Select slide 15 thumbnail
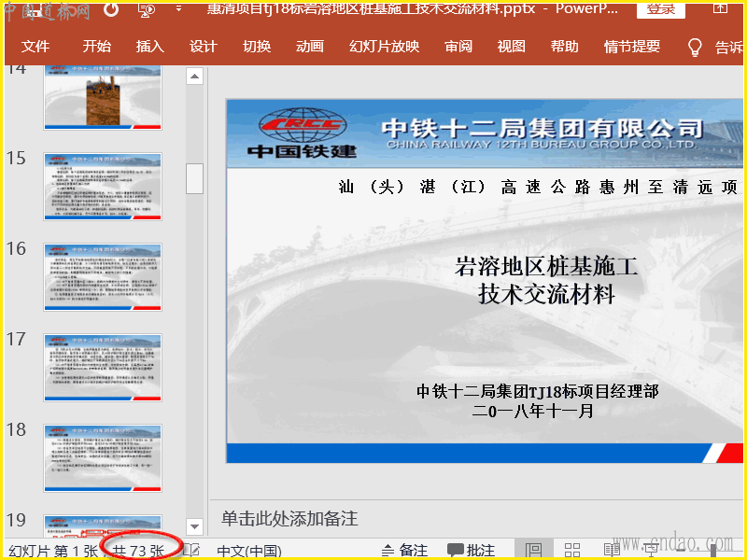Screen dimensions: 747x560 tap(103, 187)
